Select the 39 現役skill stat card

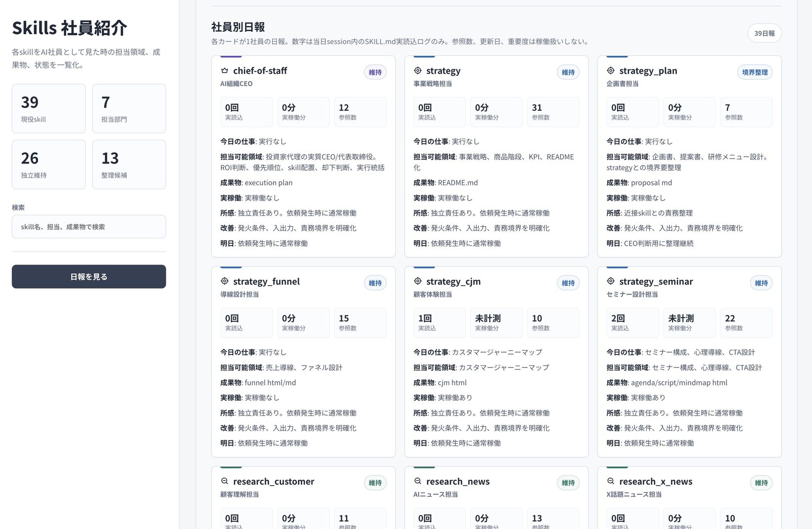coord(49,108)
